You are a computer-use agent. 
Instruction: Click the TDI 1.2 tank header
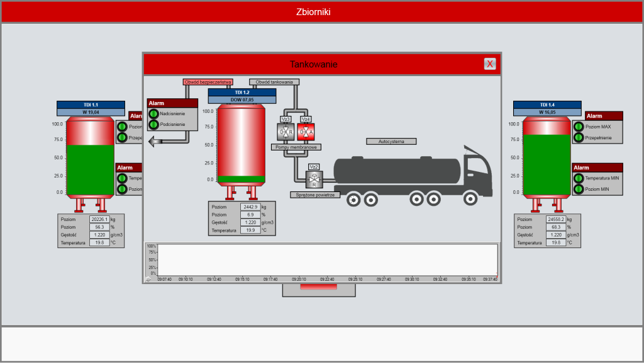(242, 93)
